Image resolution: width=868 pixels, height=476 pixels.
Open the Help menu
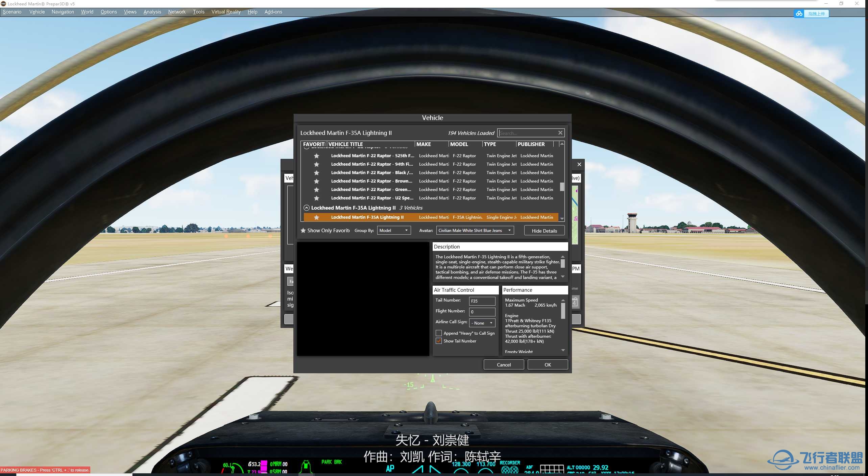252,12
